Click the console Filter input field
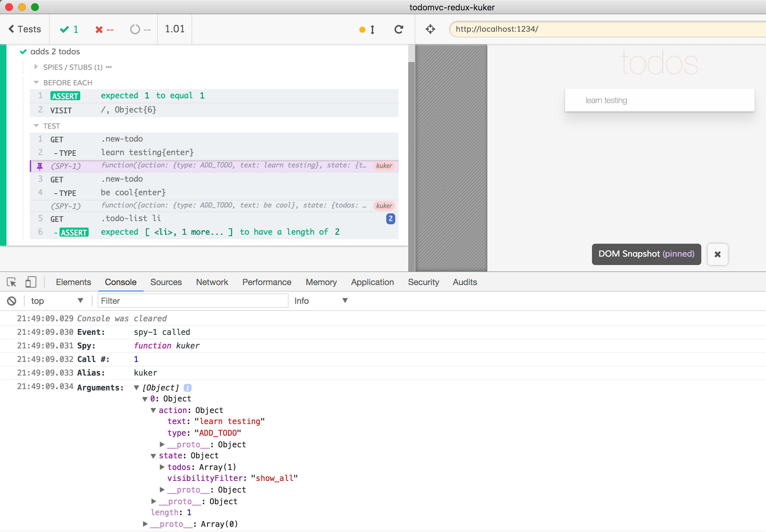 (193, 301)
